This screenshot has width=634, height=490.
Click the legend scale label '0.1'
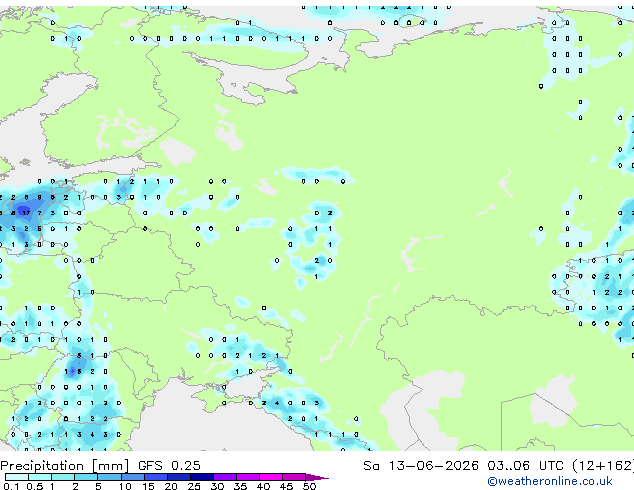tap(11, 486)
